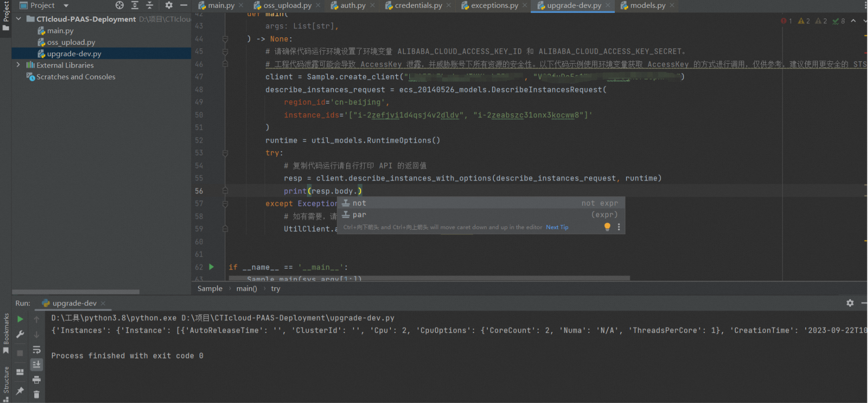
Task: Go to previous highlighted error arrow
Action: (x=854, y=21)
